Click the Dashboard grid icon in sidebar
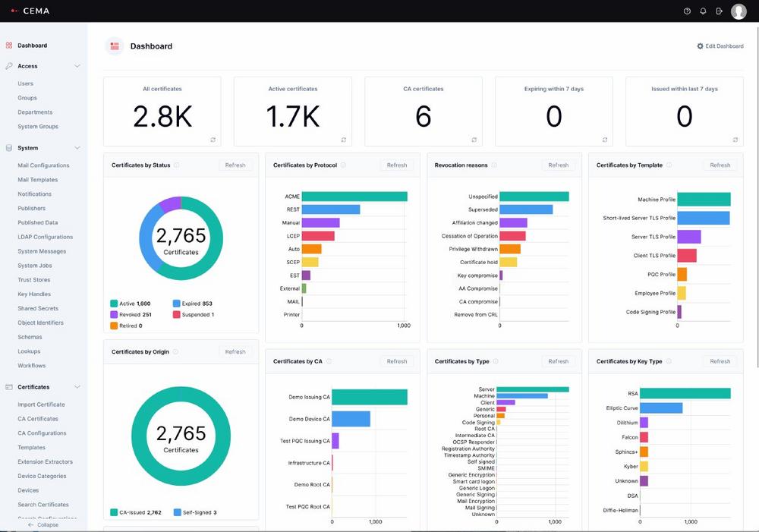The width and height of the screenshot is (759, 532). click(x=8, y=46)
